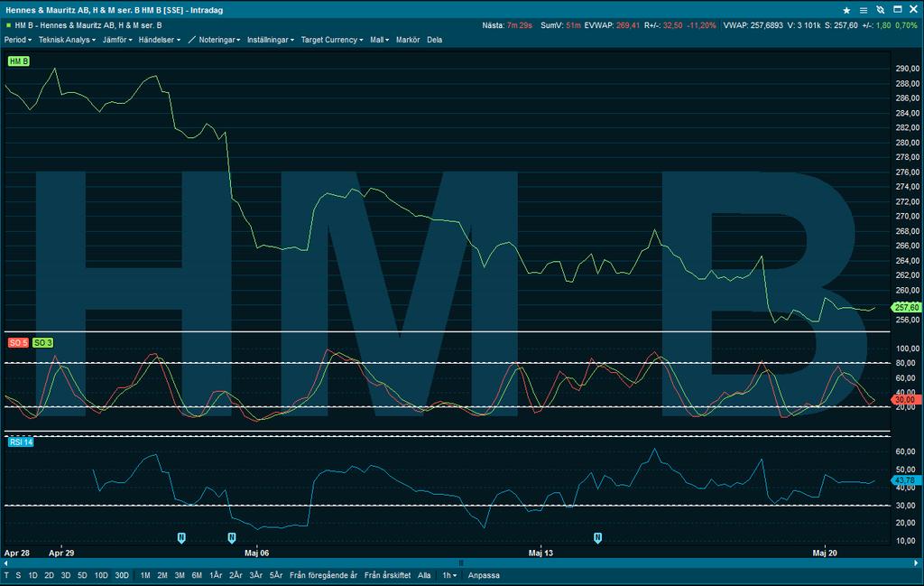Viewport: 924px width, 586px height.
Task: Maximize the chart window
Action: coord(898,9)
